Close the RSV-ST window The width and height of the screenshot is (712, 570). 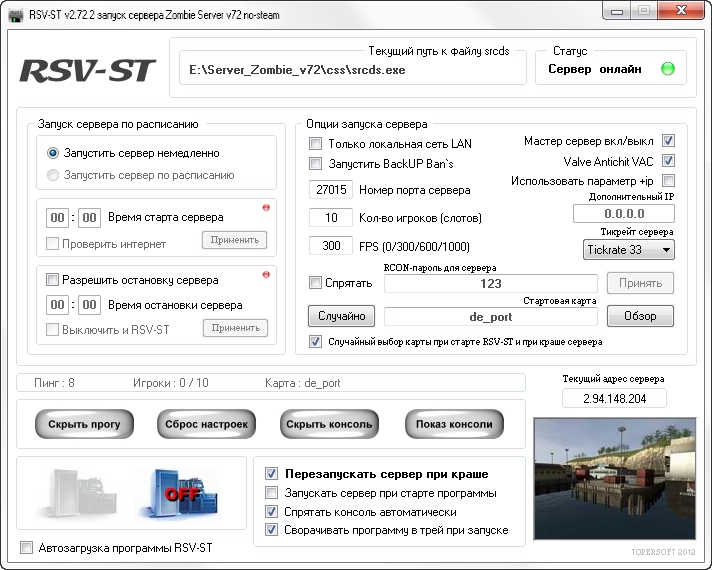(x=681, y=11)
